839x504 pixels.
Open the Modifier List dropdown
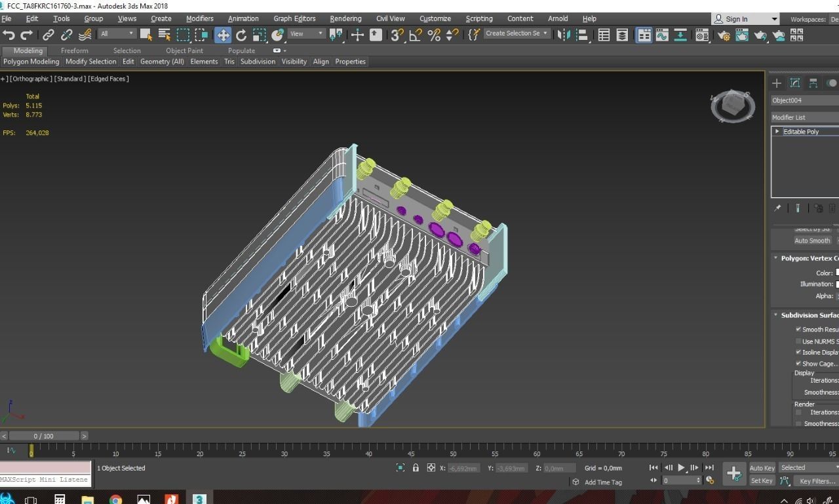coord(804,117)
